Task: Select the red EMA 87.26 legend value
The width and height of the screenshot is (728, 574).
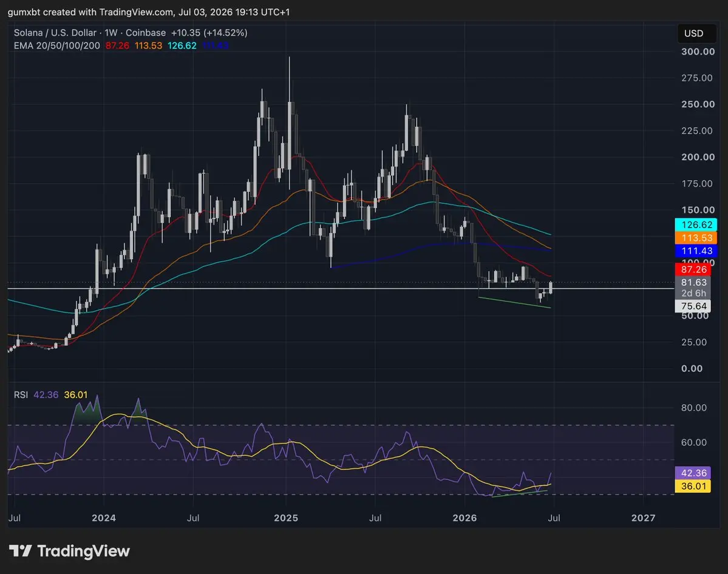Action: [117, 46]
